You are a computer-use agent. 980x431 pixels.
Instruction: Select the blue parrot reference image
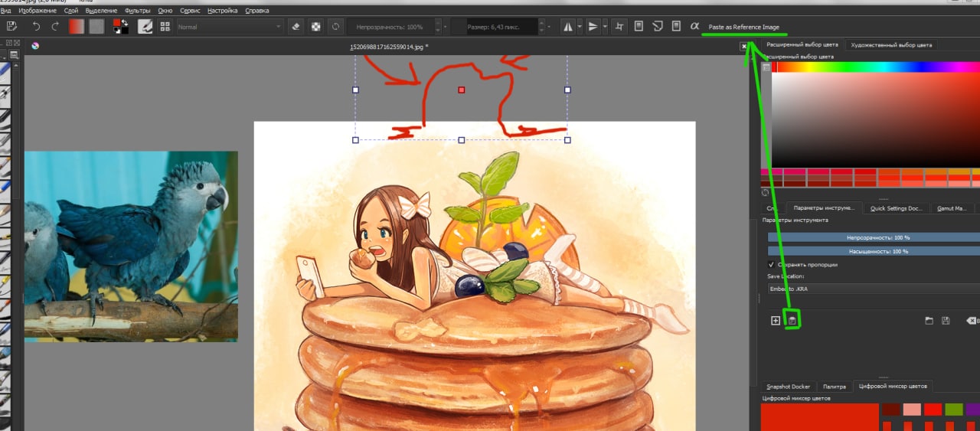[131, 246]
